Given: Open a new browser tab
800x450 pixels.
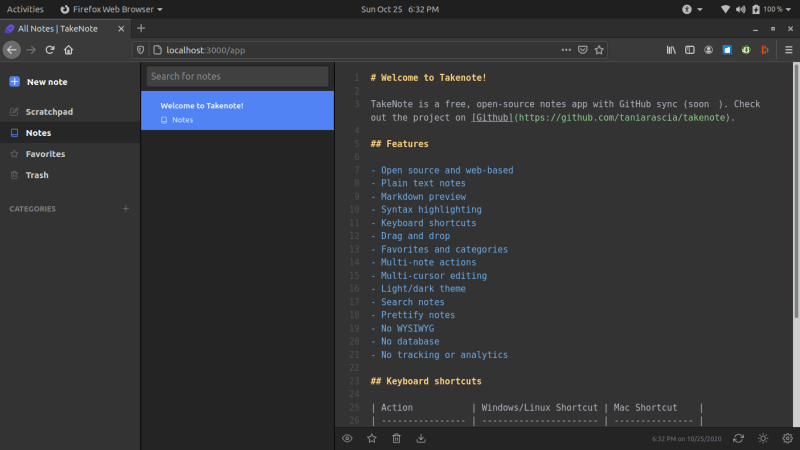Looking at the screenshot, I should click(141, 29).
